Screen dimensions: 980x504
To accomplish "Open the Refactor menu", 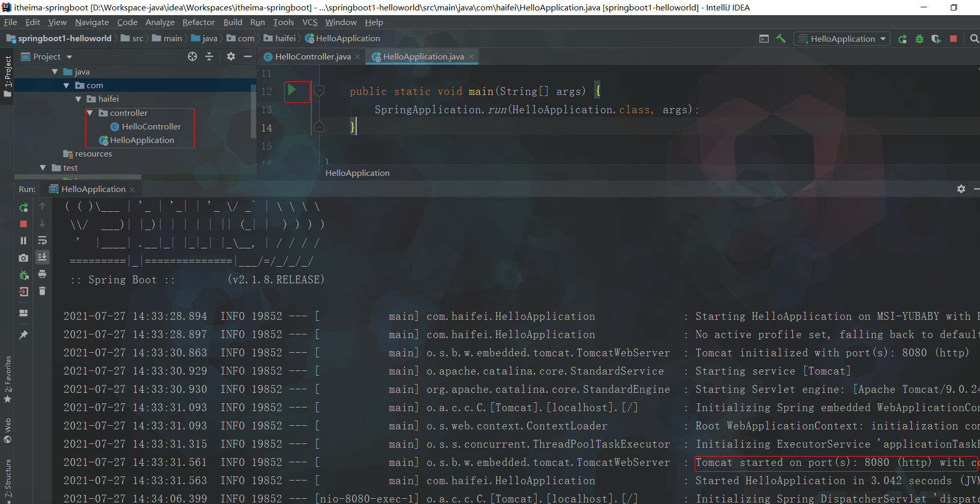I will [x=198, y=22].
